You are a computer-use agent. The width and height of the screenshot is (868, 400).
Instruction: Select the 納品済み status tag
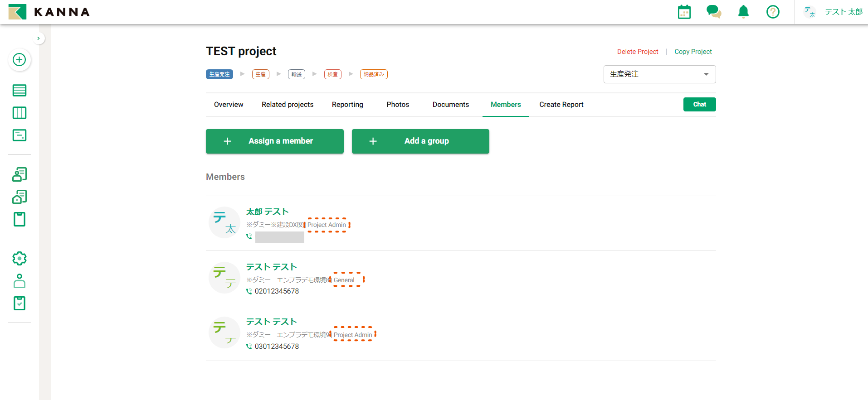point(374,74)
